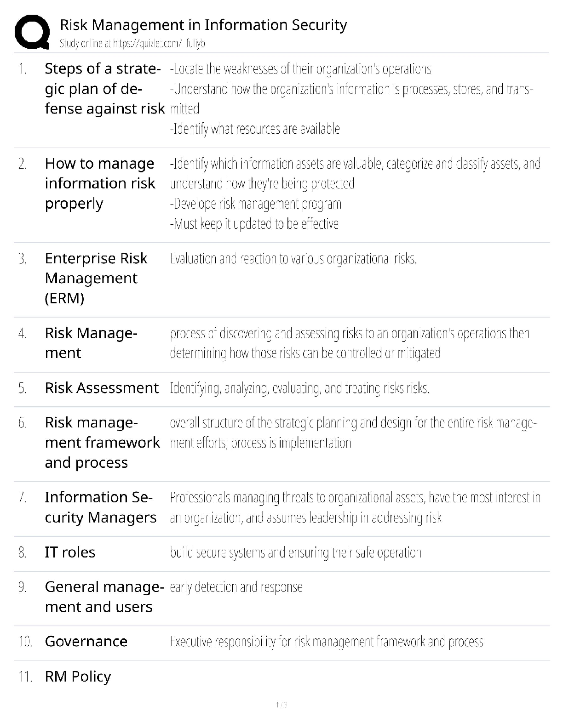Click the title Risk Management in Information Security

click(203, 25)
